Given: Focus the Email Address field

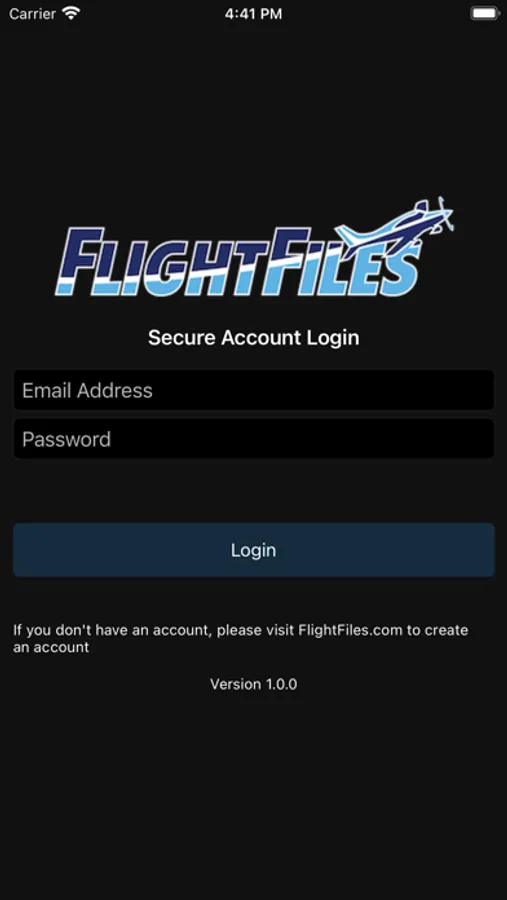Looking at the screenshot, I should (253, 390).
